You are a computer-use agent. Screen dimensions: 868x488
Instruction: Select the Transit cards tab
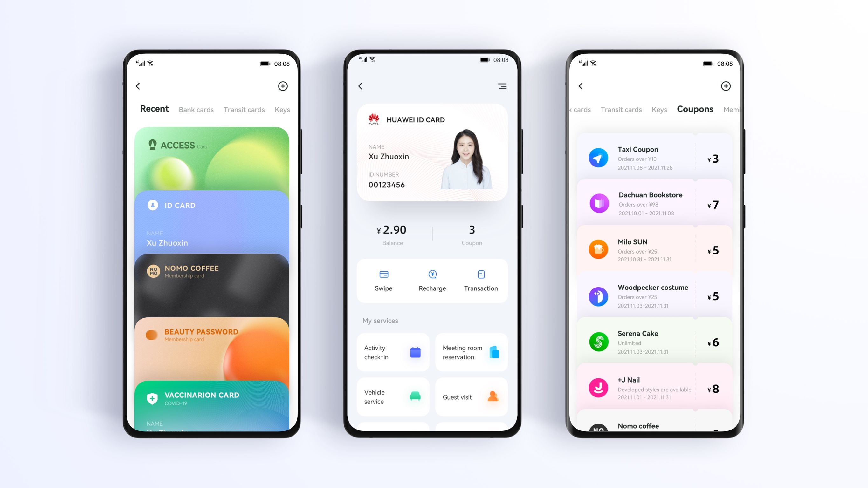click(245, 109)
